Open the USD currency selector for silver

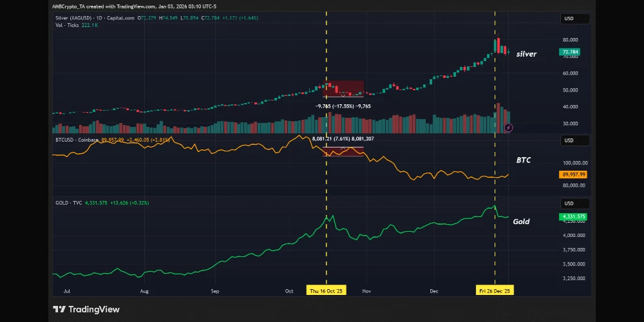[569, 19]
